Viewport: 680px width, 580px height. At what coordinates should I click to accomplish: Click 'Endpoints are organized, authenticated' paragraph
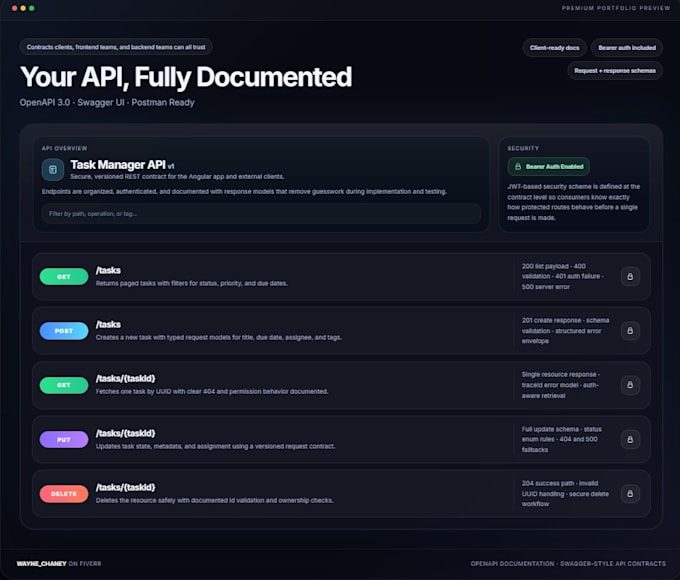point(244,192)
